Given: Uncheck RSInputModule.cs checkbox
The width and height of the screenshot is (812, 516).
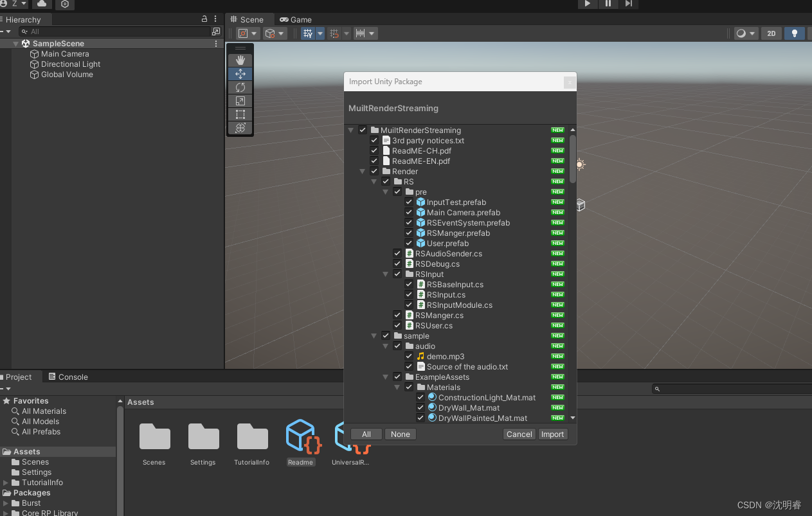Looking at the screenshot, I should (409, 305).
